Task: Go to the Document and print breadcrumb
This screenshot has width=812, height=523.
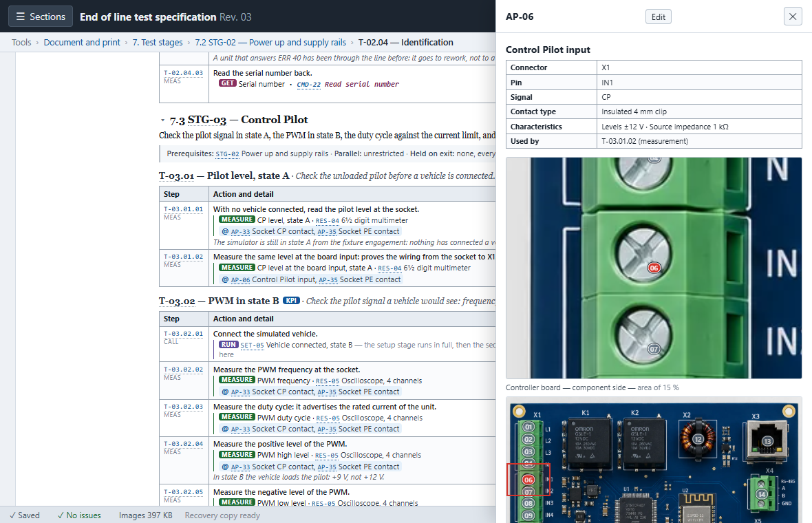Action: point(82,43)
